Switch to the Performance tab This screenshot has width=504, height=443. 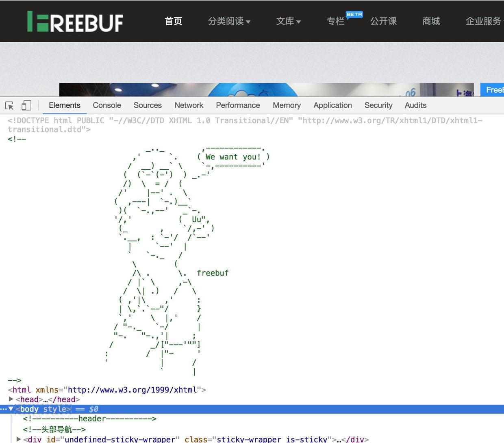coord(238,105)
